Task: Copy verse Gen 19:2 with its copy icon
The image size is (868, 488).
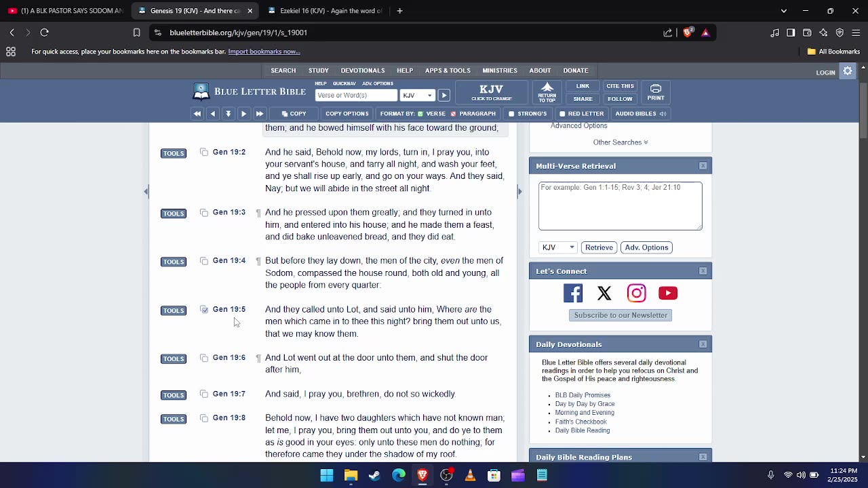Action: point(204,152)
